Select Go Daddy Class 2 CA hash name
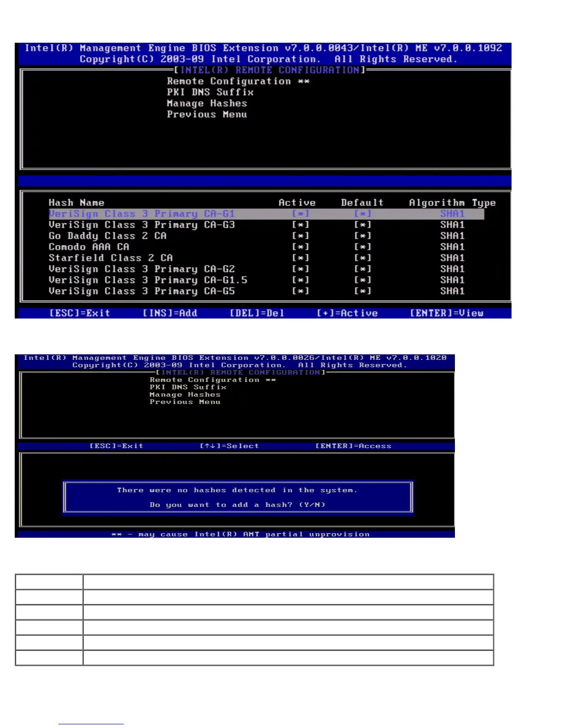 [x=108, y=236]
